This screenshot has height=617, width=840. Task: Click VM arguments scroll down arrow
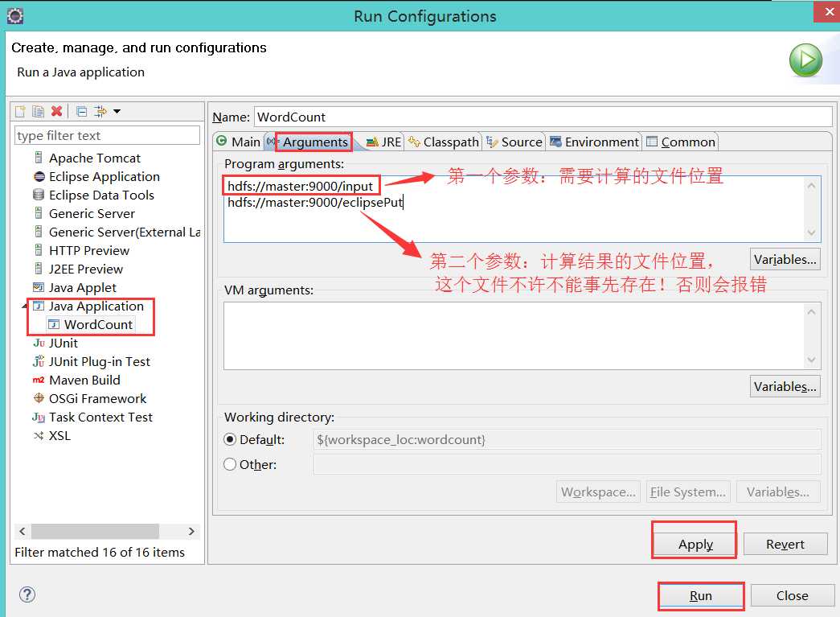coord(811,360)
